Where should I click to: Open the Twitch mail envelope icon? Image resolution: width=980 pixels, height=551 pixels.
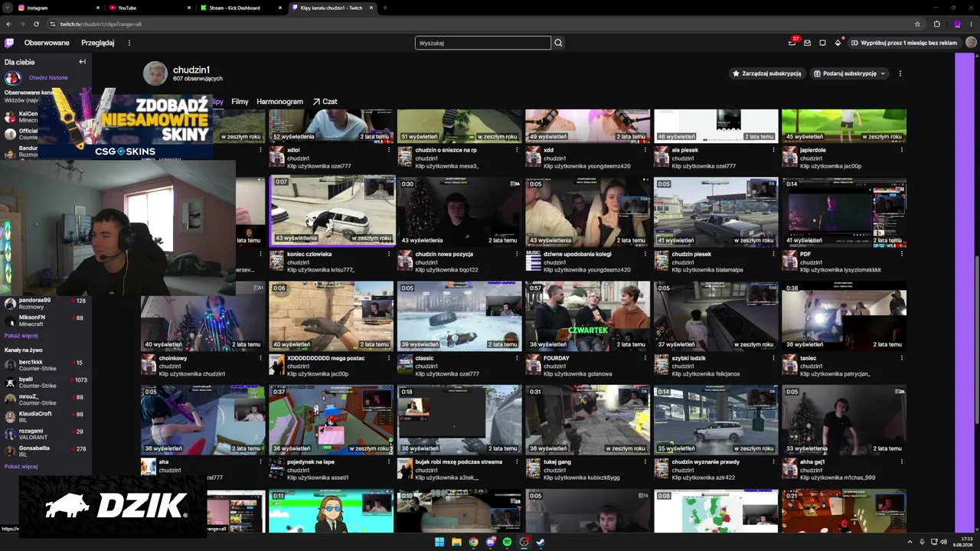coord(807,43)
